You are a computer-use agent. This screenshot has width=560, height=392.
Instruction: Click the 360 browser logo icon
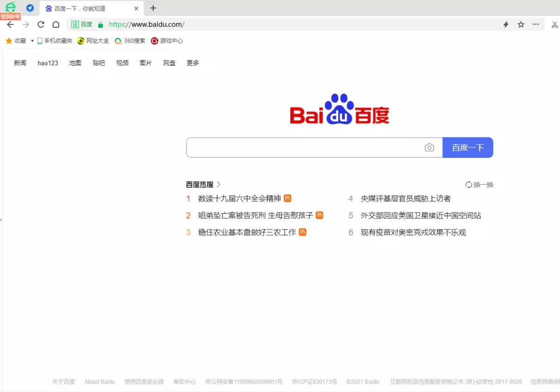[10, 7]
